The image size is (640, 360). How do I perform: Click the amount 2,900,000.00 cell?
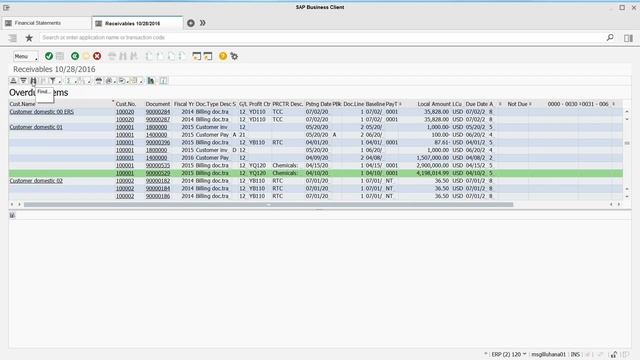click(432, 166)
